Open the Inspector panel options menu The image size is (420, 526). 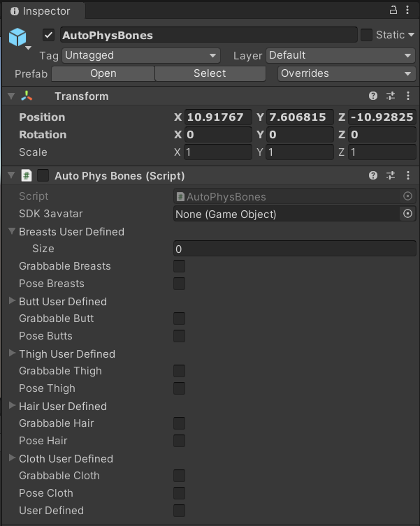coord(409,10)
